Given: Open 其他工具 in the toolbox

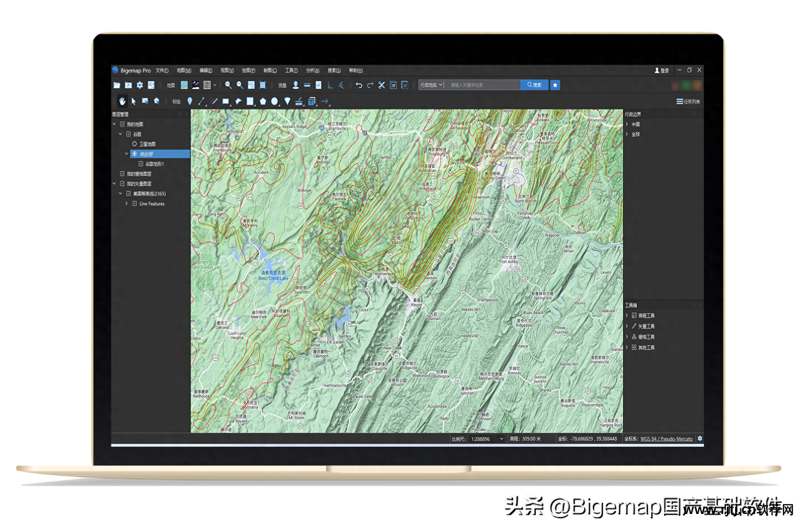Looking at the screenshot, I should (646, 348).
